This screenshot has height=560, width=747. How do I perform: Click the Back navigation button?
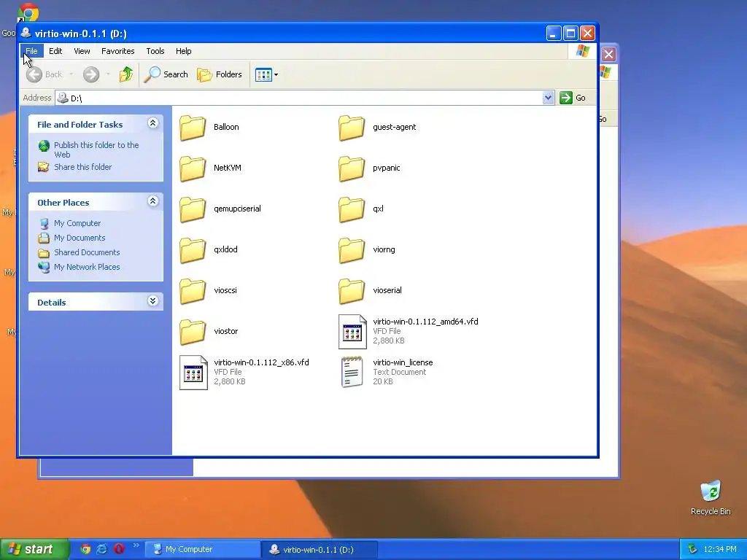point(44,74)
